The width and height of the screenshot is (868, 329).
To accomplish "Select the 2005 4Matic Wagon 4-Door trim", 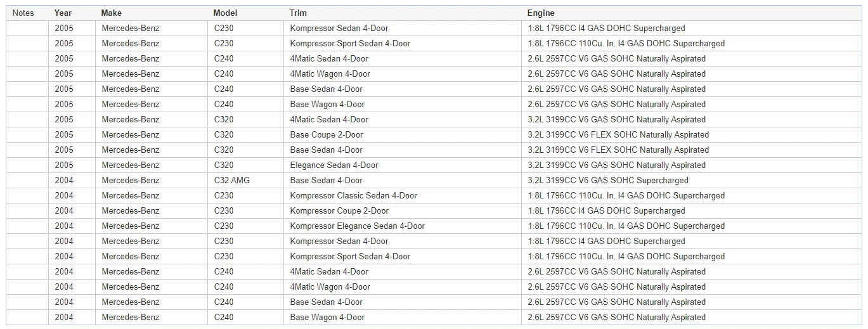I will click(403, 74).
